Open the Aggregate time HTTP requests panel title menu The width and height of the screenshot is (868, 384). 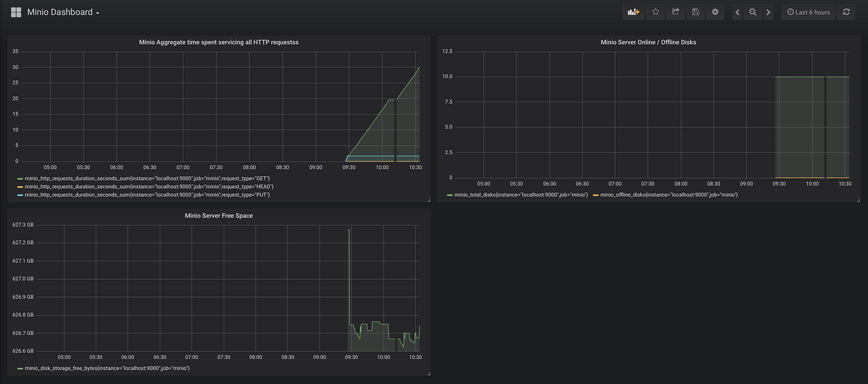pos(219,42)
